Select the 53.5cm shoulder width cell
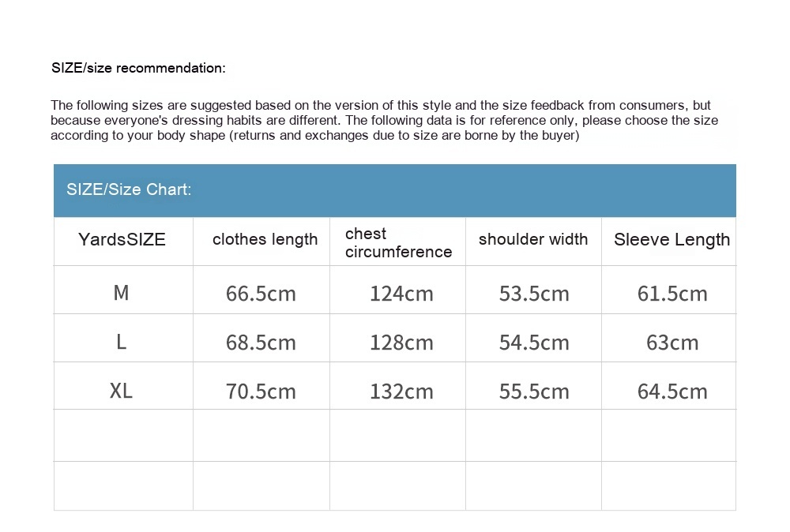The height and width of the screenshot is (532, 790). click(534, 294)
